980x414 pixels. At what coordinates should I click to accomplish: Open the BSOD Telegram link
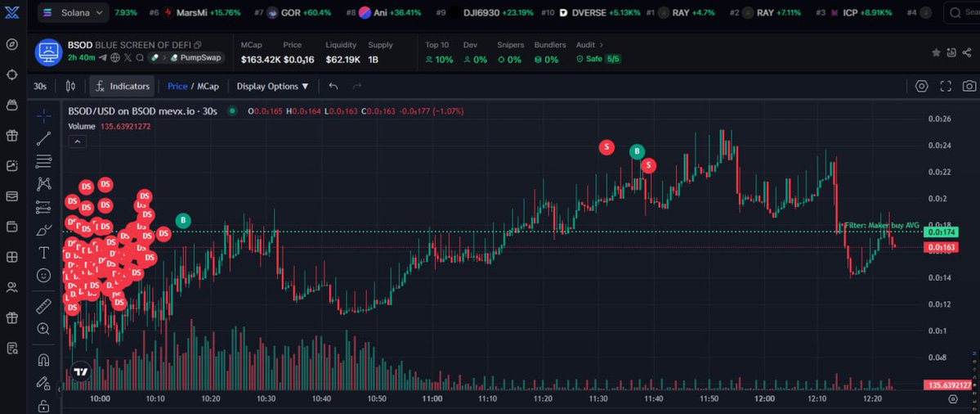click(105, 57)
